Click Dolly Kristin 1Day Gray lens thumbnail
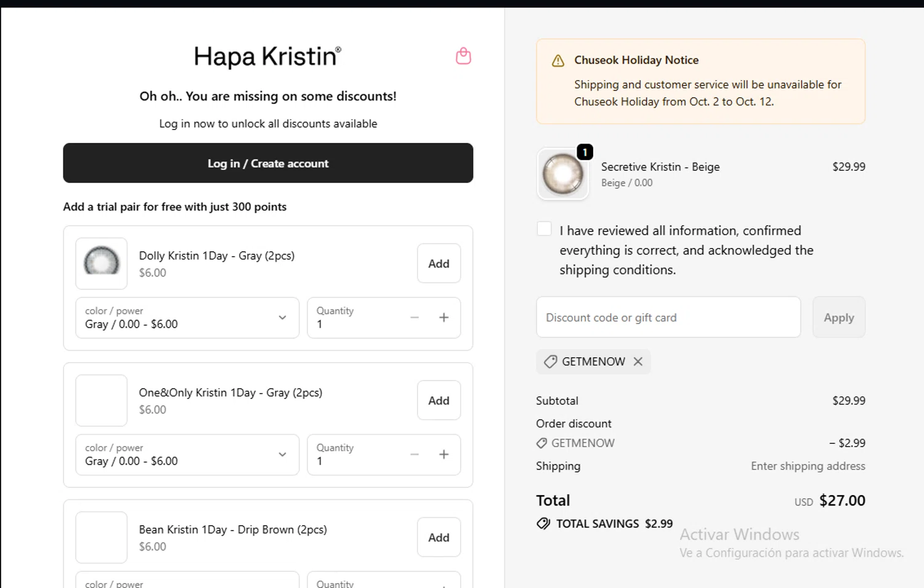The image size is (924, 588). [x=102, y=264]
